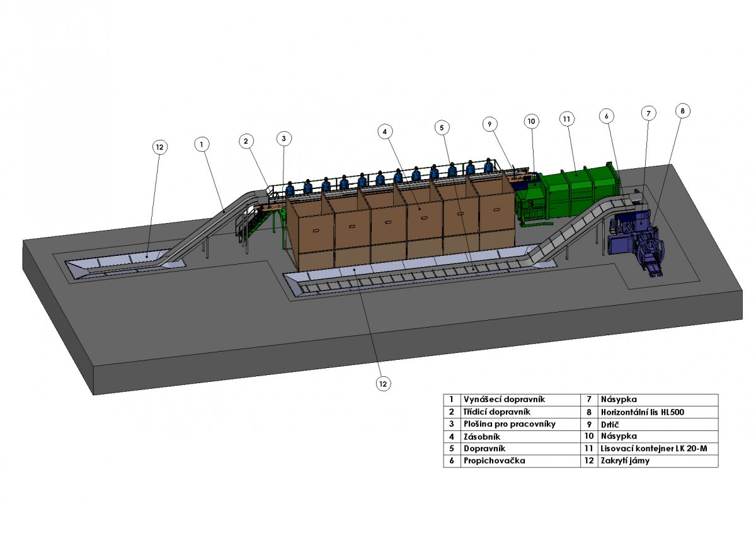The image size is (756, 535).
Task: Click callout balloon 12 below the long pit
Action: [x=384, y=383]
